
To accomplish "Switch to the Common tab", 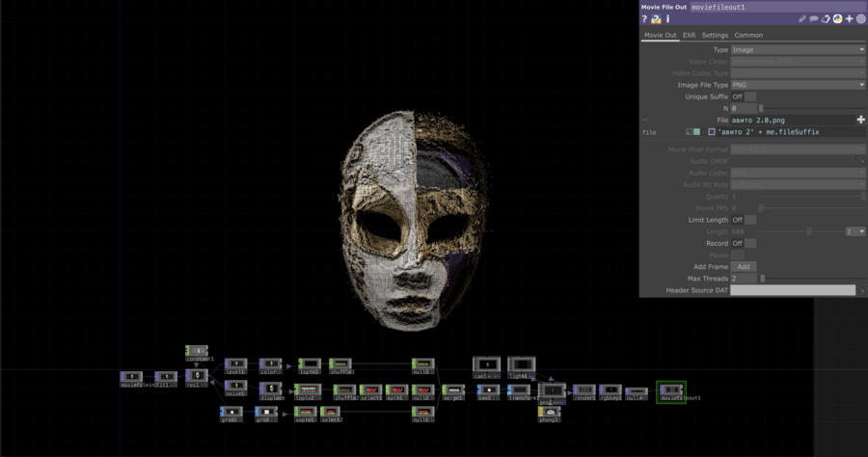I will pyautogui.click(x=748, y=35).
